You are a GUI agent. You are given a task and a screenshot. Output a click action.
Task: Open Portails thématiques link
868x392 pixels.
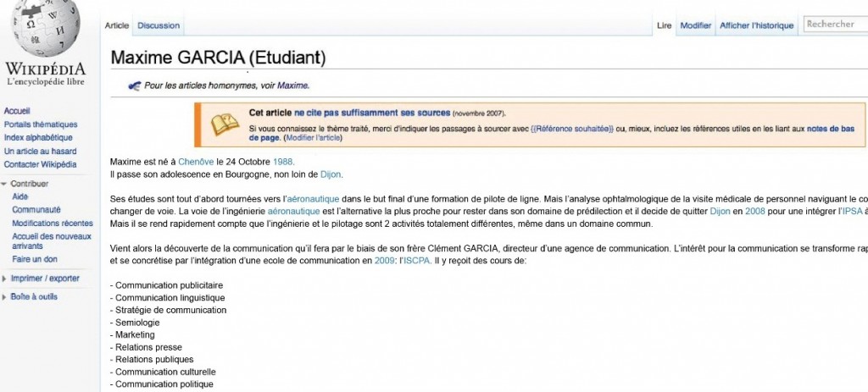[x=41, y=124]
